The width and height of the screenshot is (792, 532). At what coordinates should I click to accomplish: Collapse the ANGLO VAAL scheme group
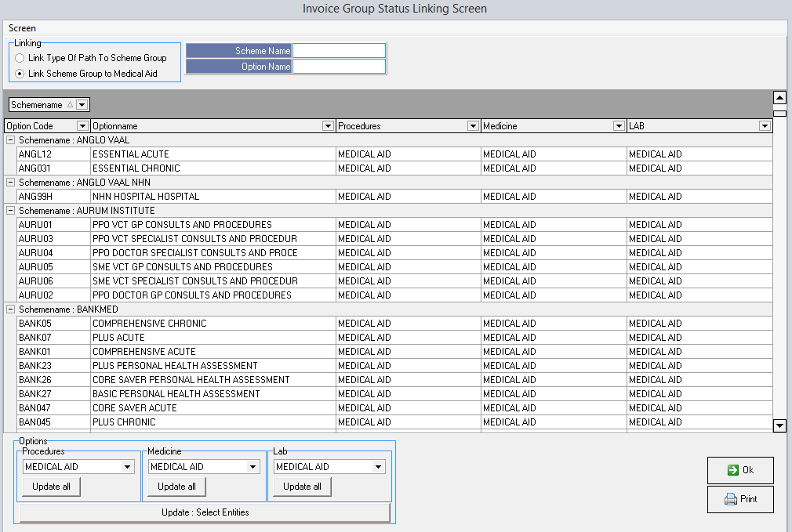coord(11,140)
